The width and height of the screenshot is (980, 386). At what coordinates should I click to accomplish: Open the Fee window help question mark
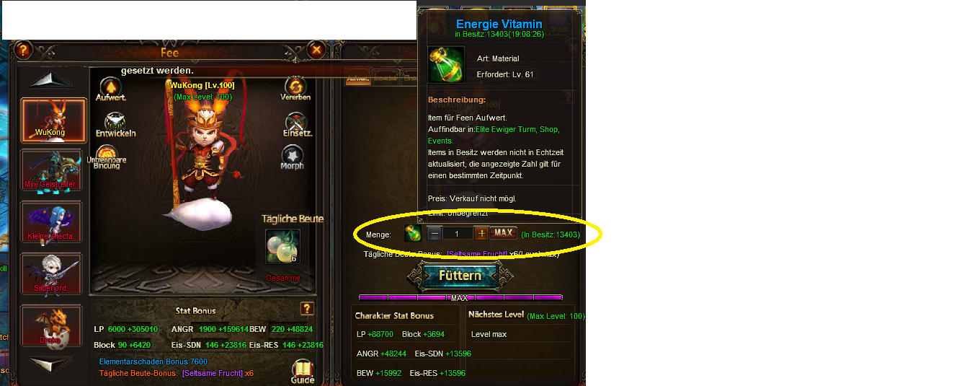pyautogui.click(x=24, y=50)
